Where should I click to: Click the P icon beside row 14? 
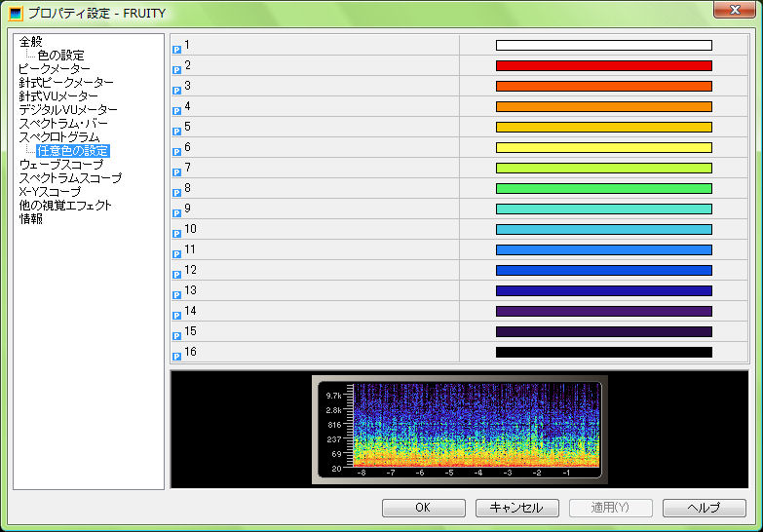tap(176, 316)
